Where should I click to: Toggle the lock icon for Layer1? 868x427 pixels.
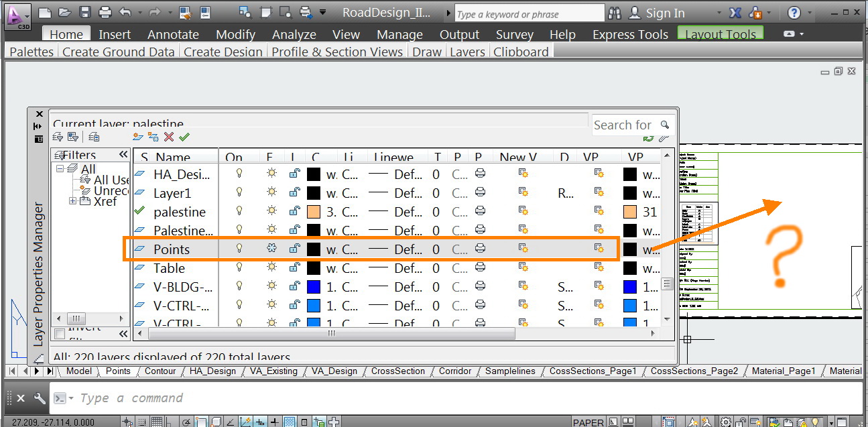[x=294, y=192]
